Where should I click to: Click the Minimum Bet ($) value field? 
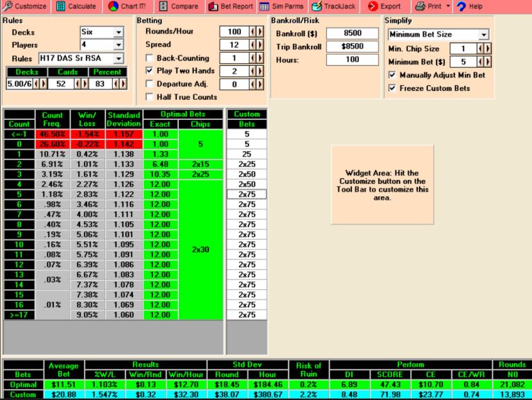[463, 62]
